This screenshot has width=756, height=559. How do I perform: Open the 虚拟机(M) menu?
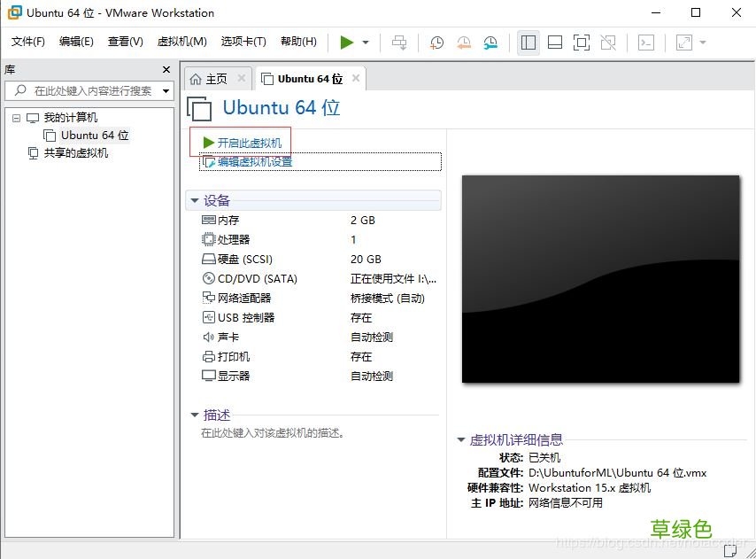point(181,42)
